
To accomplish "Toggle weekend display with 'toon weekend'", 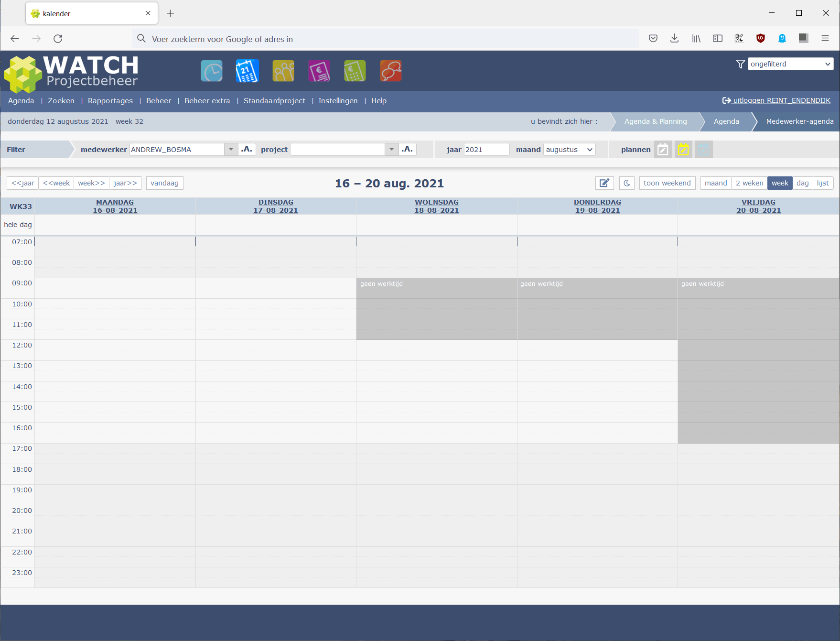I will pyautogui.click(x=667, y=183).
